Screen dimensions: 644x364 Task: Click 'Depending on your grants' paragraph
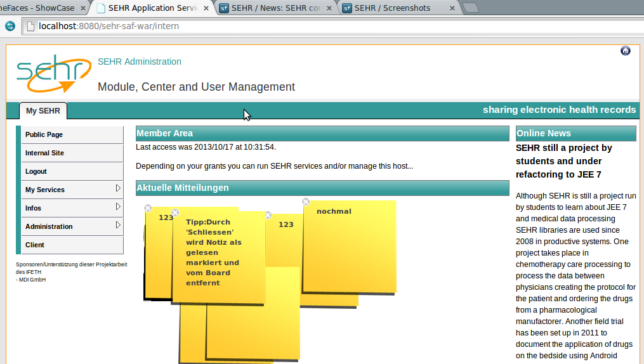[274, 166]
